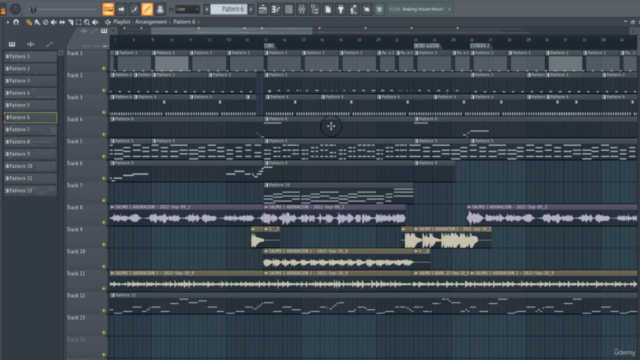The width and height of the screenshot is (640, 360).
Task: Open the plugin picker plug icon
Action: 341,9
